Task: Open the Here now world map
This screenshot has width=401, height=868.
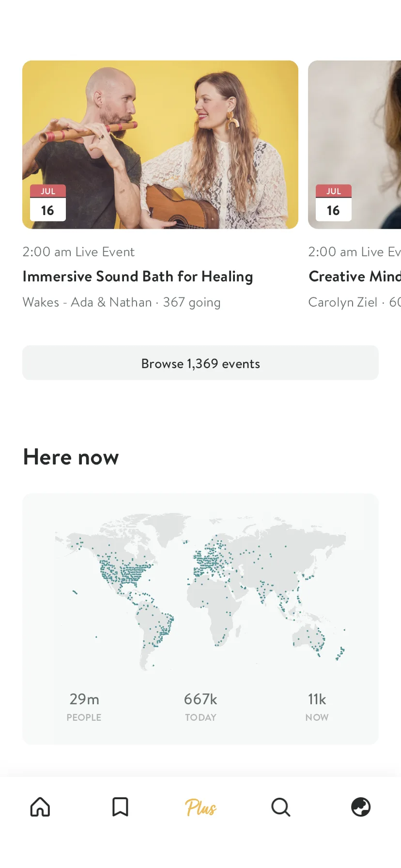Action: point(200,591)
